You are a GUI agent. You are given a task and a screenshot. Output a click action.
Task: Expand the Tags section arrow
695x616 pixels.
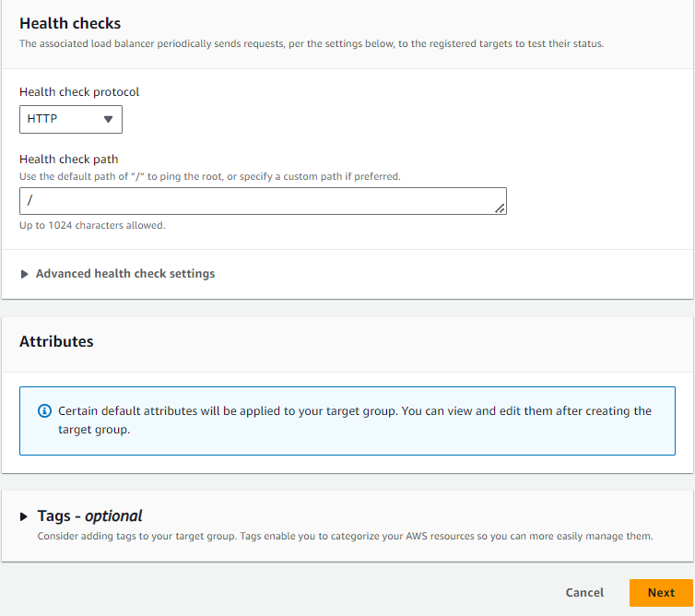tap(23, 516)
